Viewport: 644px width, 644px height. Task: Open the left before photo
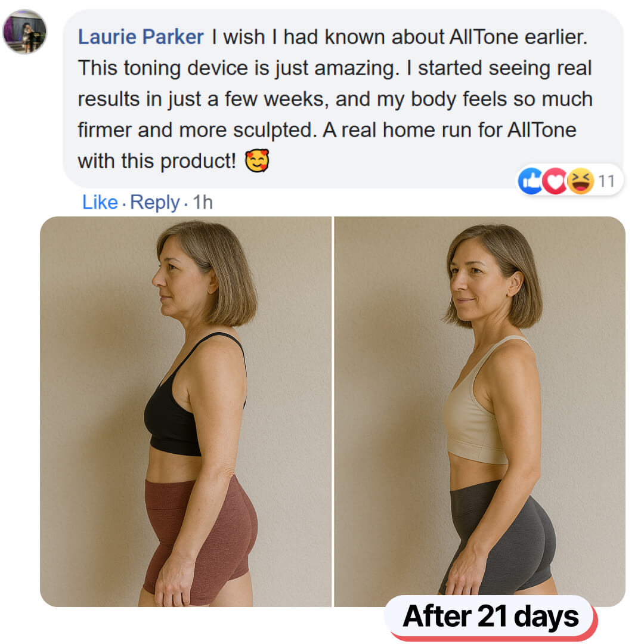click(x=185, y=411)
